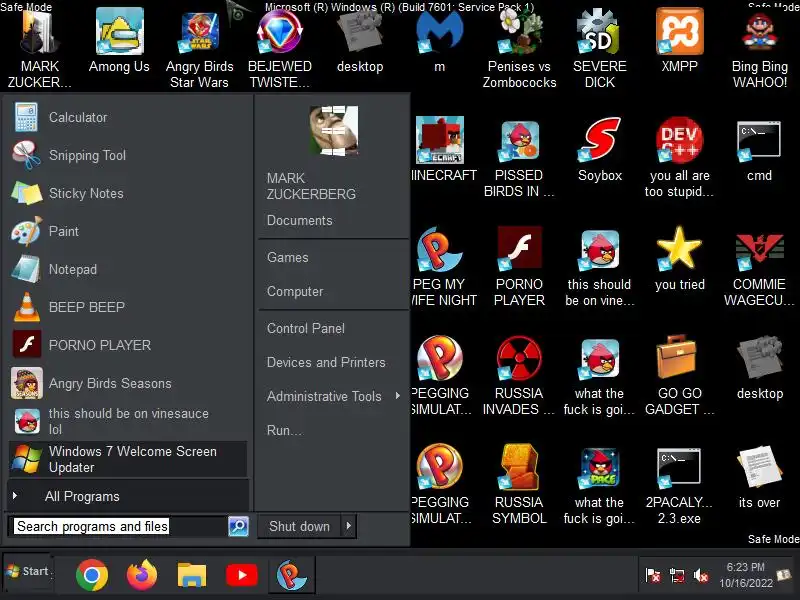Open MARK ZUCKERBERG user folder link
Viewport: 800px width, 600px height.
click(x=311, y=186)
